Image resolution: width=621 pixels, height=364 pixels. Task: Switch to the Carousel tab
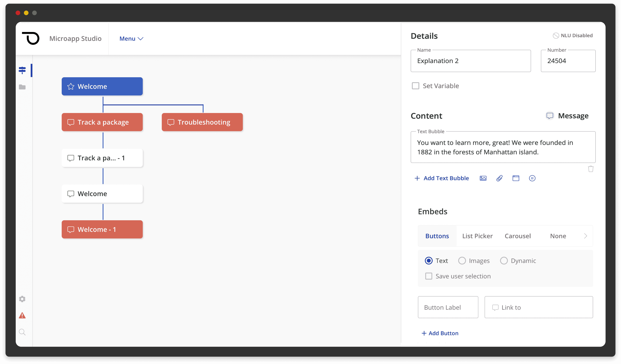(x=517, y=236)
